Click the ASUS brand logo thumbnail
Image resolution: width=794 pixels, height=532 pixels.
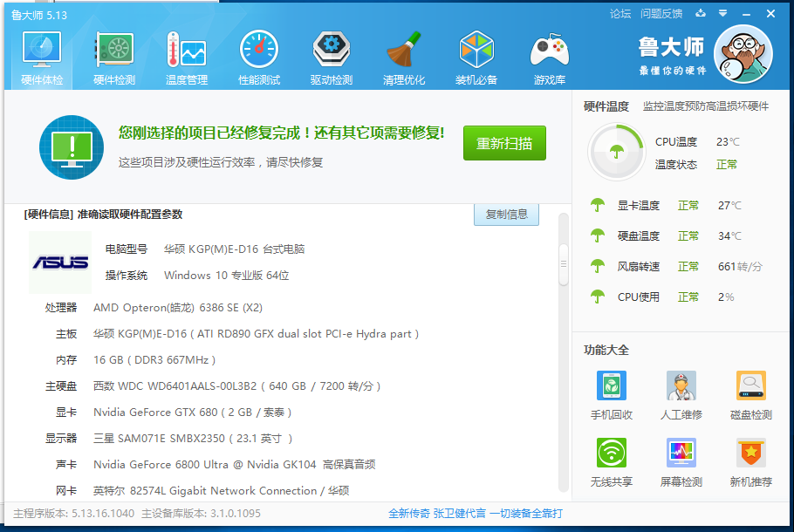[x=60, y=263]
